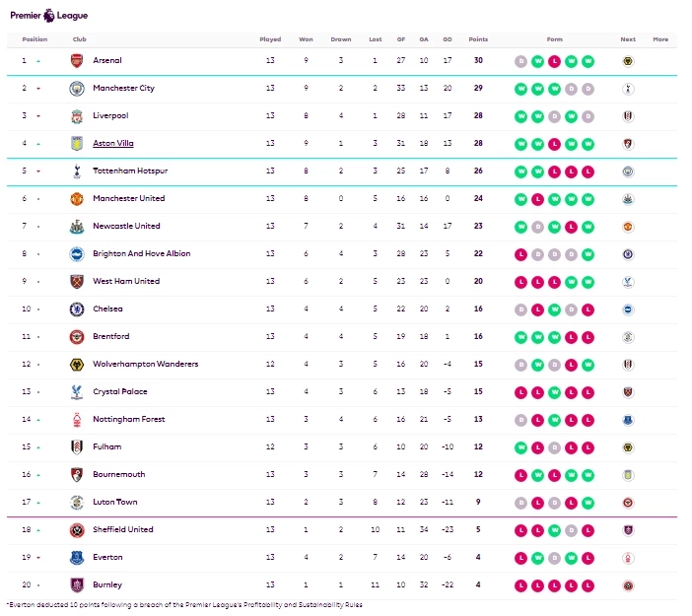Click Arsenal's pink loss form circle
Image resolution: width=692 pixels, height=616 pixels.
point(555,61)
